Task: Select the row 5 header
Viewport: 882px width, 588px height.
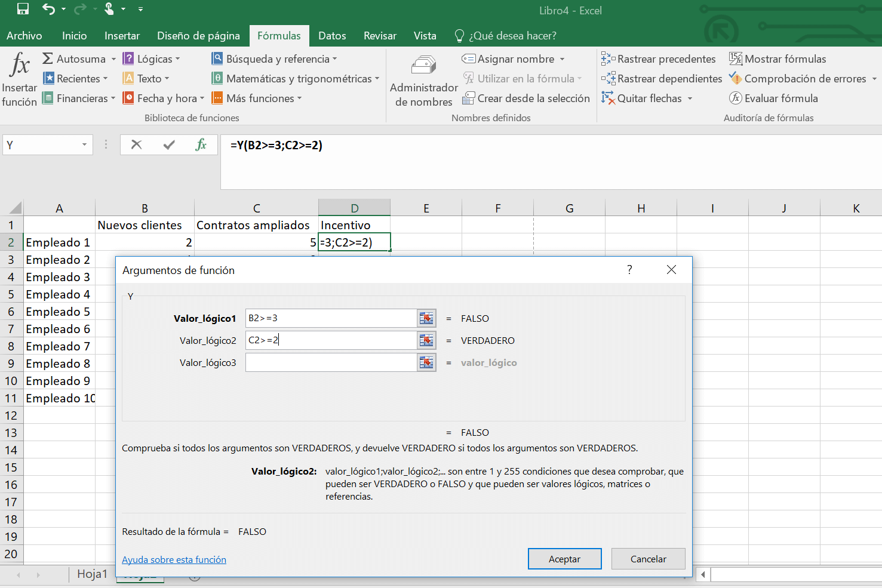Action: pyautogui.click(x=11, y=294)
